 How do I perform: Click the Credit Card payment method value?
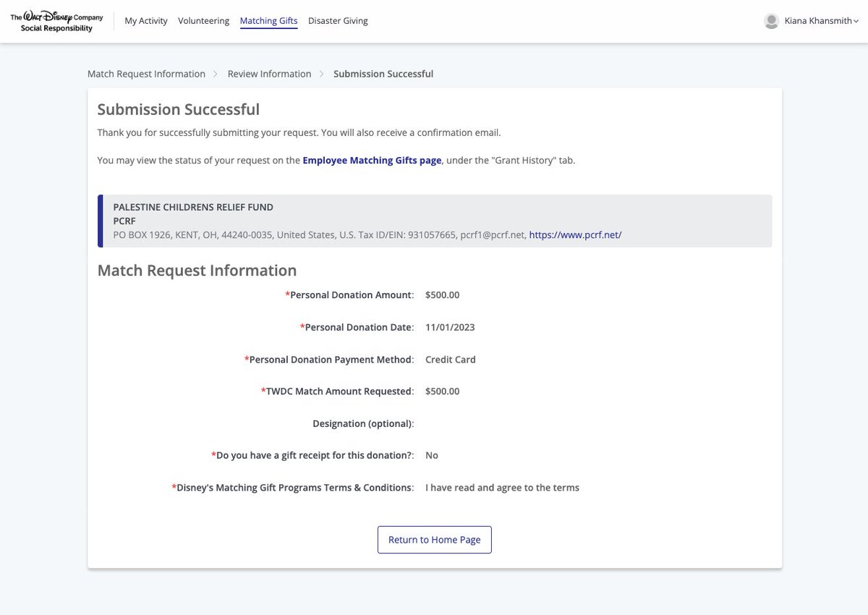pos(451,360)
